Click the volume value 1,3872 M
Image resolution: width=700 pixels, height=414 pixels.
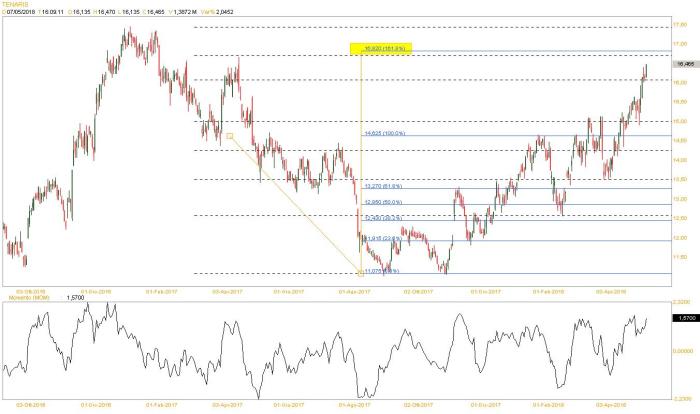click(184, 12)
